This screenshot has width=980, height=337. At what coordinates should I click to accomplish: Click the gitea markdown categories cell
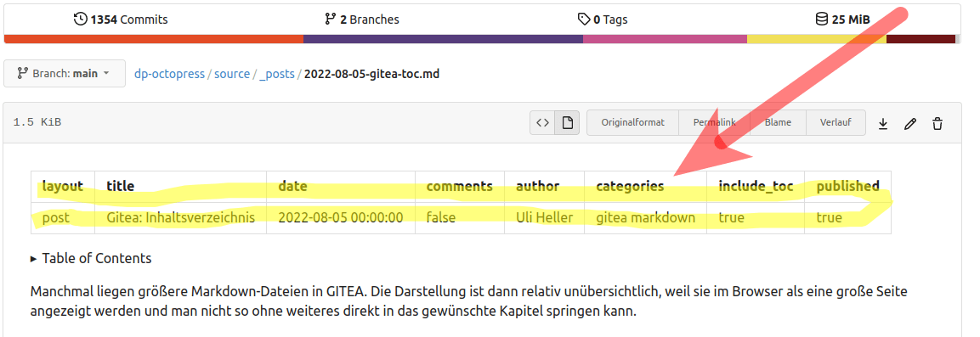click(x=646, y=218)
